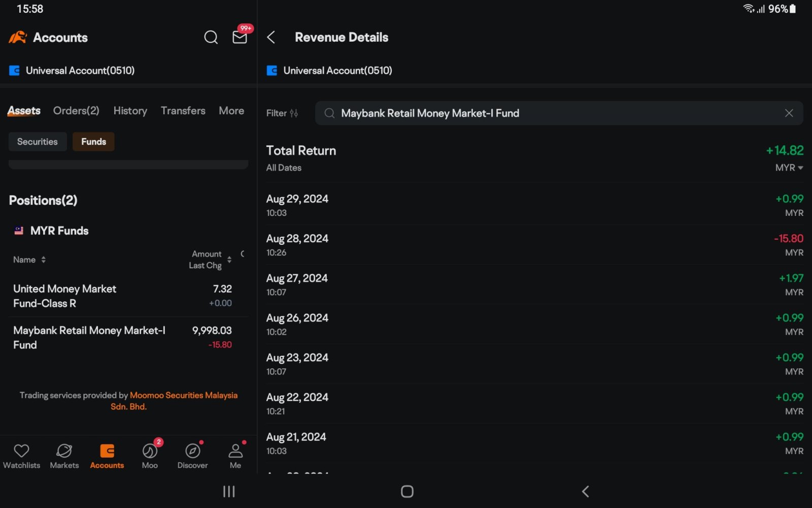Image resolution: width=812 pixels, height=508 pixels.
Task: Open the messages envelope icon with 99+ badge
Action: tap(240, 37)
